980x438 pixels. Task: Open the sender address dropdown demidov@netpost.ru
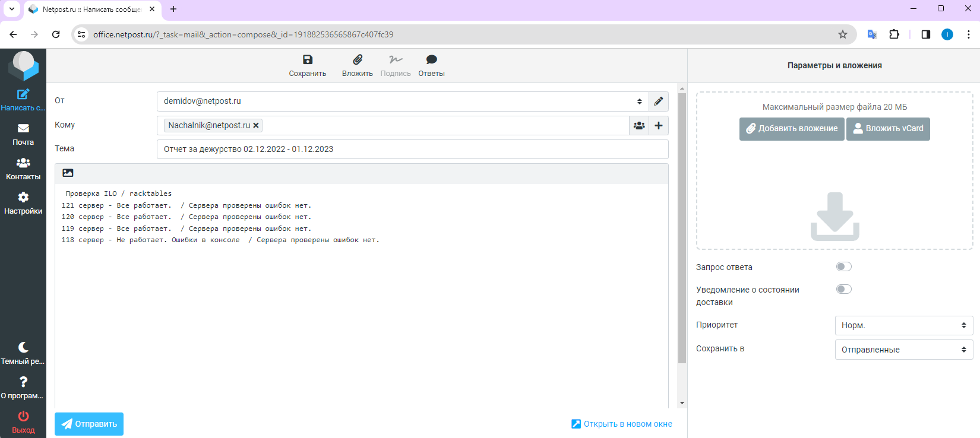click(x=402, y=101)
